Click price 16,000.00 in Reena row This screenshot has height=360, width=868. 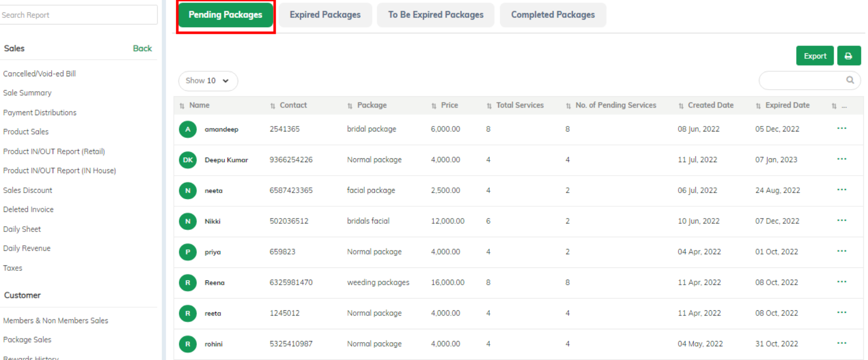448,283
